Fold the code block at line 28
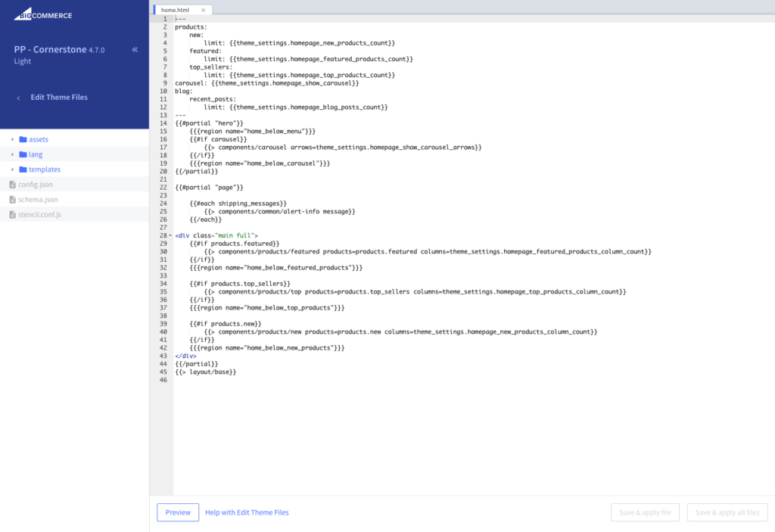 pos(170,235)
